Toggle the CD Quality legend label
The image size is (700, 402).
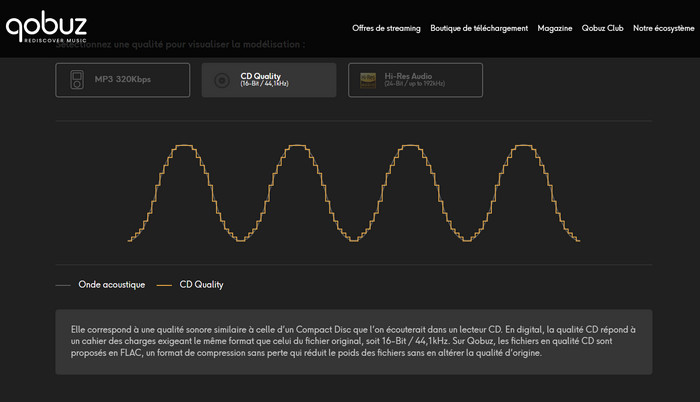tap(201, 285)
